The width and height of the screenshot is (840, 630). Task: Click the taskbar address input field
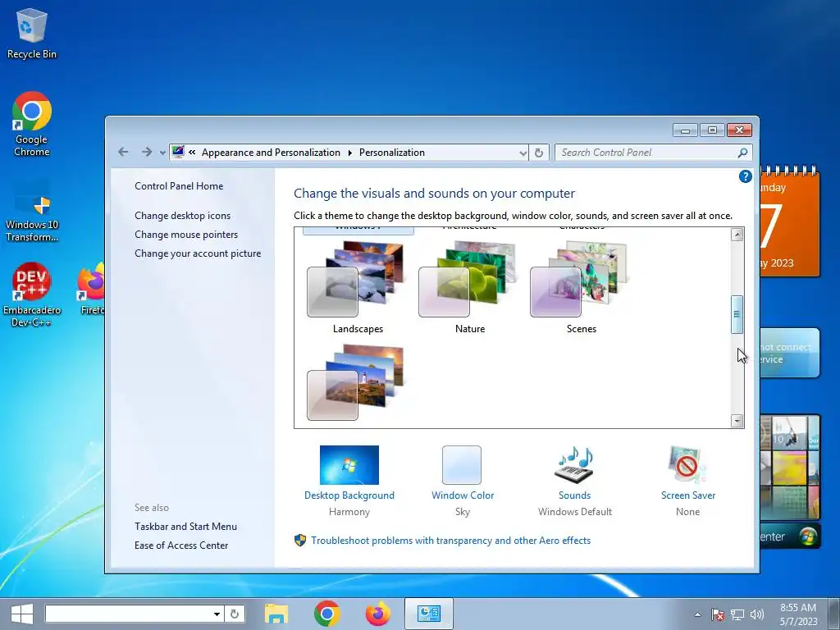tap(128, 614)
